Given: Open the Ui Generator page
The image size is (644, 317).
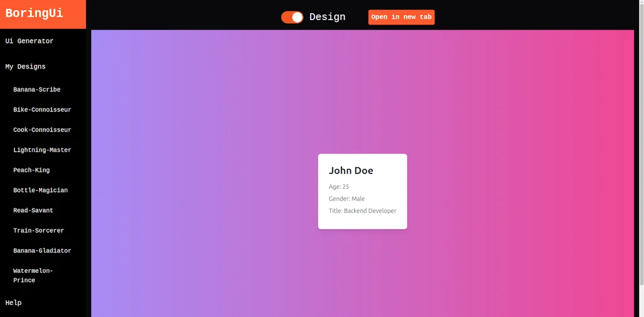Looking at the screenshot, I should tap(30, 41).
